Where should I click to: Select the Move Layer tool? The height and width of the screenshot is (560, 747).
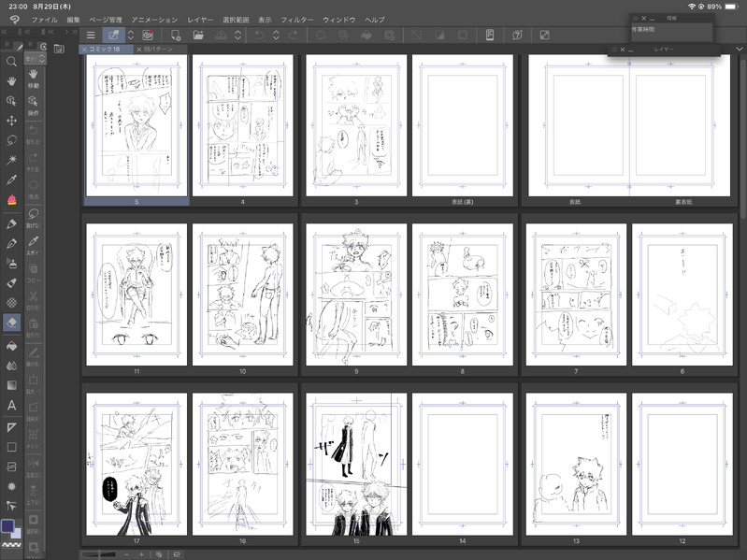[x=11, y=121]
